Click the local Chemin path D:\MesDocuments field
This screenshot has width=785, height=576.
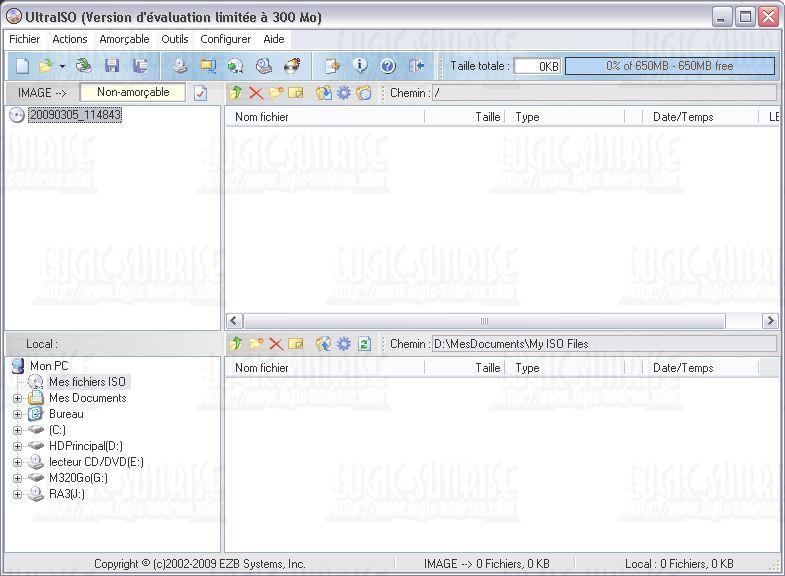coord(605,344)
